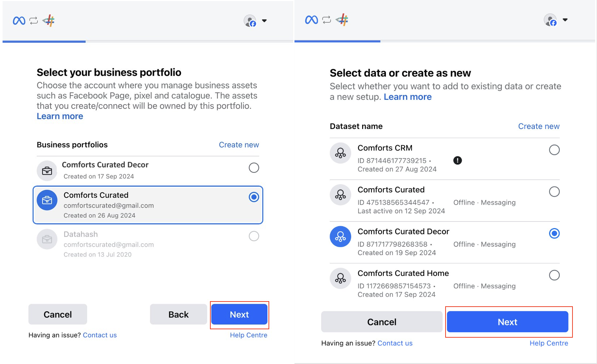Click Learn more under Select data heading
Viewport: 597px width, 364px height.
click(408, 97)
